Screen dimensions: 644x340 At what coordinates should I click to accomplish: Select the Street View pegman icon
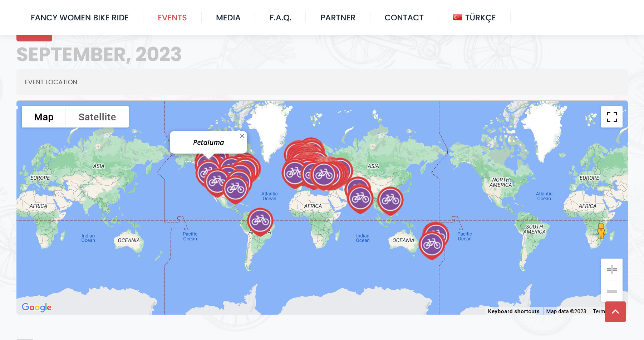click(x=601, y=231)
